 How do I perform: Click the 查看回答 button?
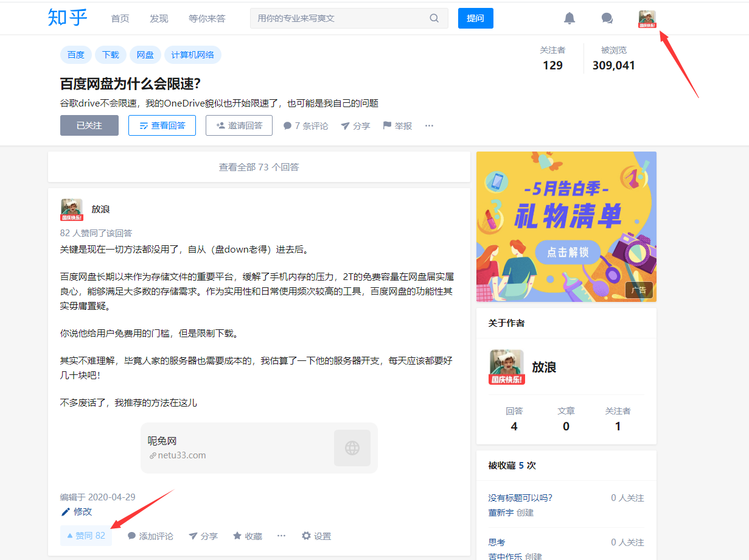(162, 125)
